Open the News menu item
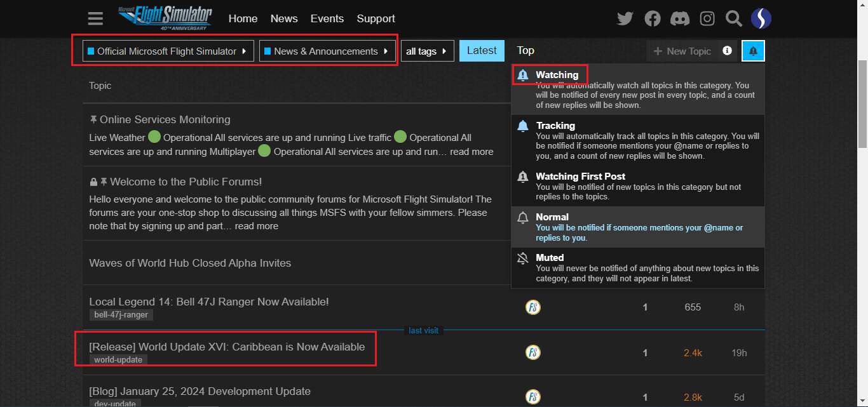 pyautogui.click(x=284, y=18)
